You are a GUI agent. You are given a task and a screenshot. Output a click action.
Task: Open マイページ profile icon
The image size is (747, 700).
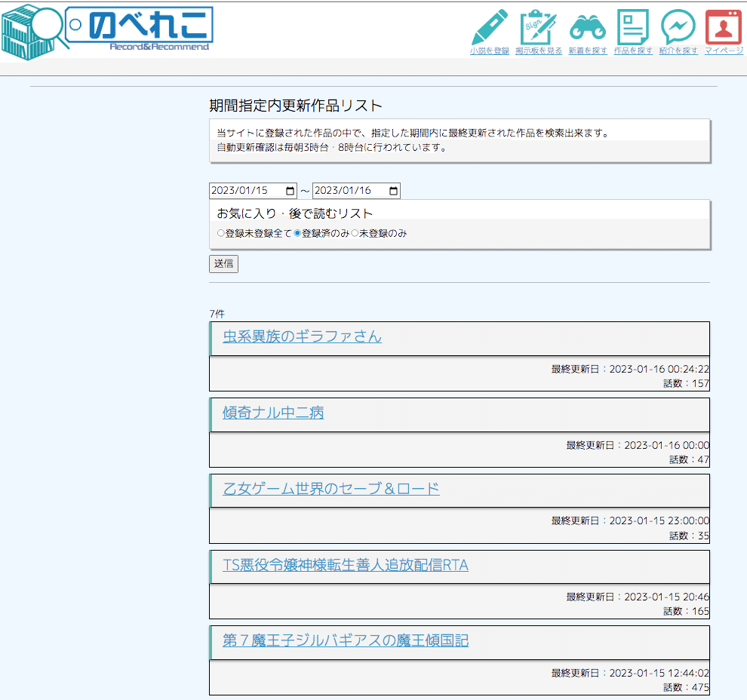tap(723, 26)
